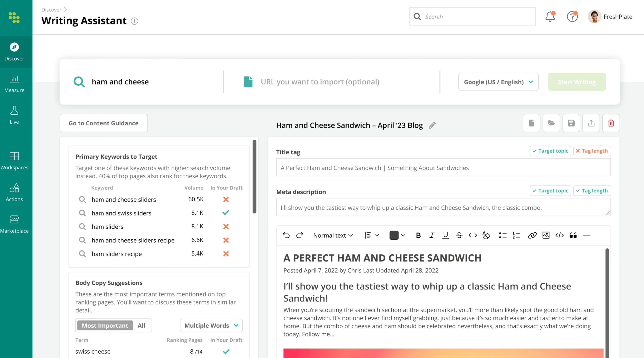The width and height of the screenshot is (644, 358).
Task: Click Go to Content Guidance button
Action: (x=103, y=123)
